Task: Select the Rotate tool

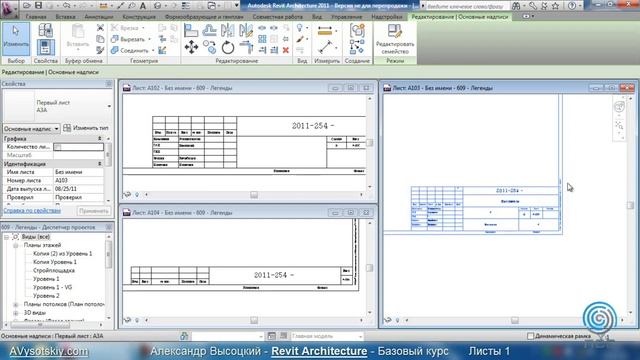Action: [x=228, y=48]
